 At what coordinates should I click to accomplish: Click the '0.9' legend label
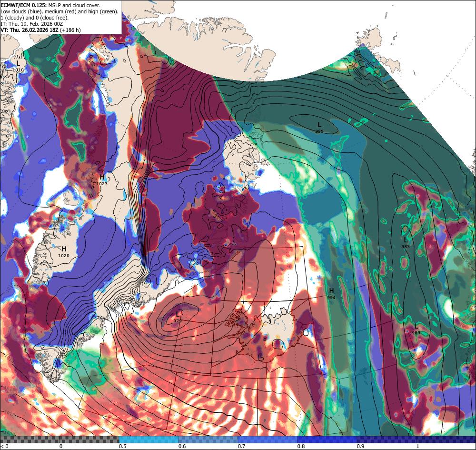point(361,446)
